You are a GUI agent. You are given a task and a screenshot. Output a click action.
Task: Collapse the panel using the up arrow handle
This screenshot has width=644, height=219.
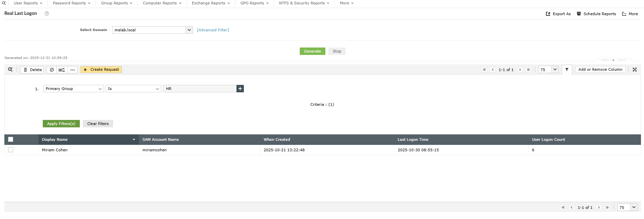tap(613, 60)
